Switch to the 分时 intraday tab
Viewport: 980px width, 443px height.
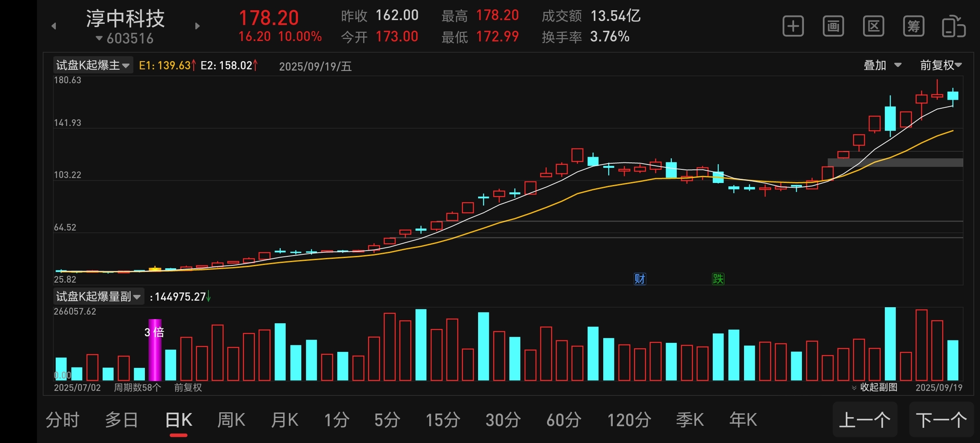click(x=62, y=420)
